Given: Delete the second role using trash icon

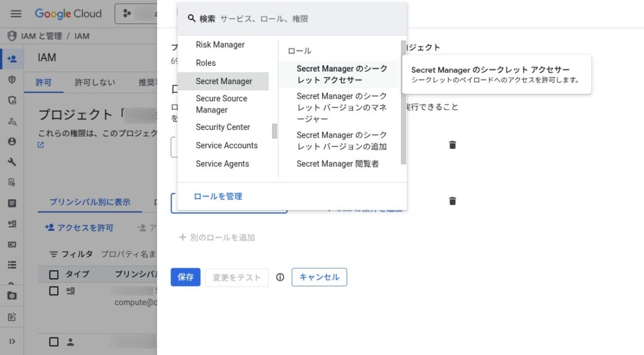Looking at the screenshot, I should point(452,201).
